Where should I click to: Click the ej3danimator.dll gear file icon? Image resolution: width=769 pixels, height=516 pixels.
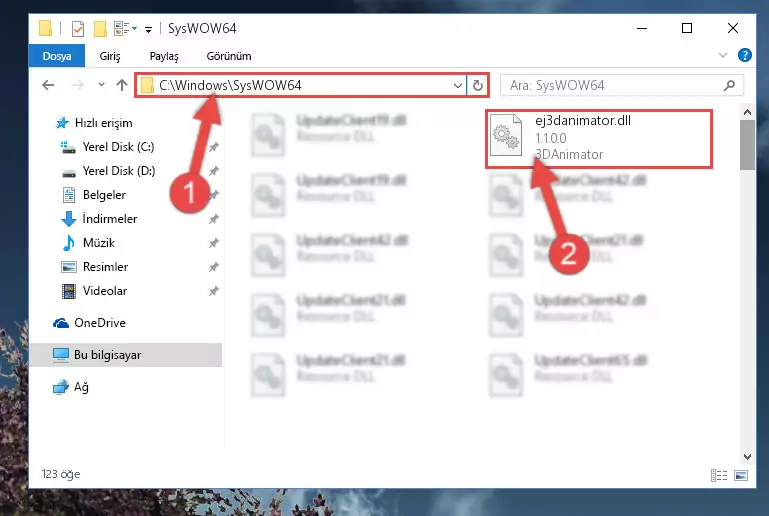(x=506, y=135)
